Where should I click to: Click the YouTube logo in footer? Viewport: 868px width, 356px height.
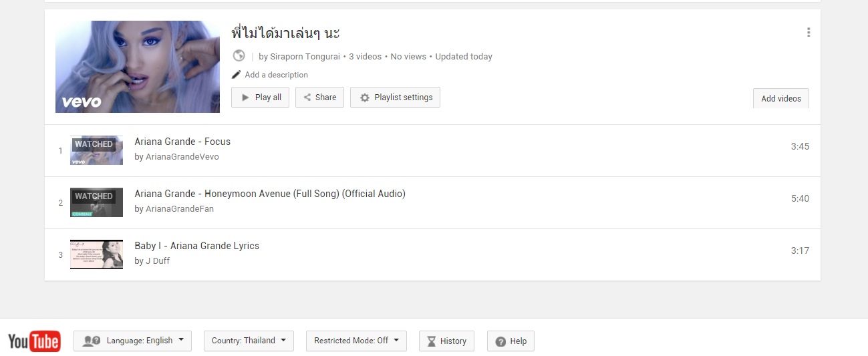(x=34, y=341)
